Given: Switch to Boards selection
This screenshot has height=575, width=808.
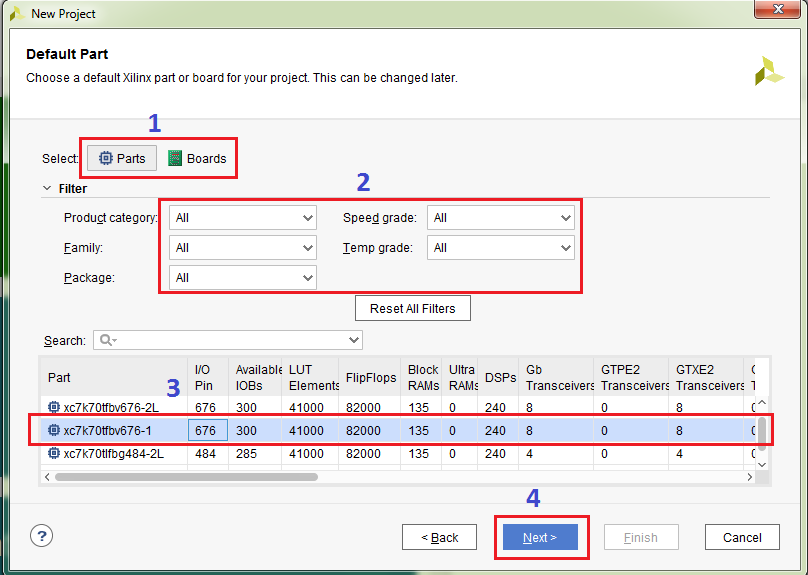Looking at the screenshot, I should pyautogui.click(x=197, y=158).
